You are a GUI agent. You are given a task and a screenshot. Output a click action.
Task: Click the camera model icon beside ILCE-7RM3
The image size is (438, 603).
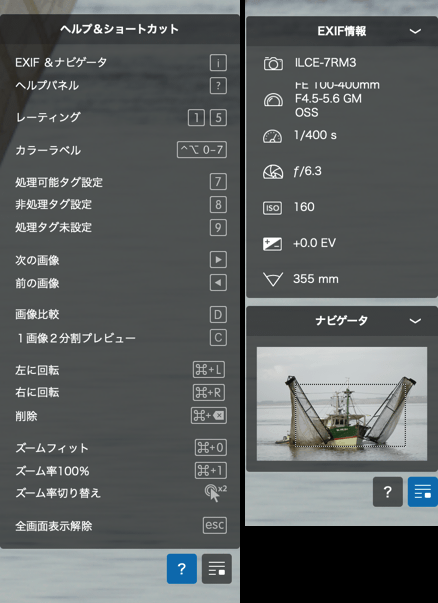tap(273, 63)
